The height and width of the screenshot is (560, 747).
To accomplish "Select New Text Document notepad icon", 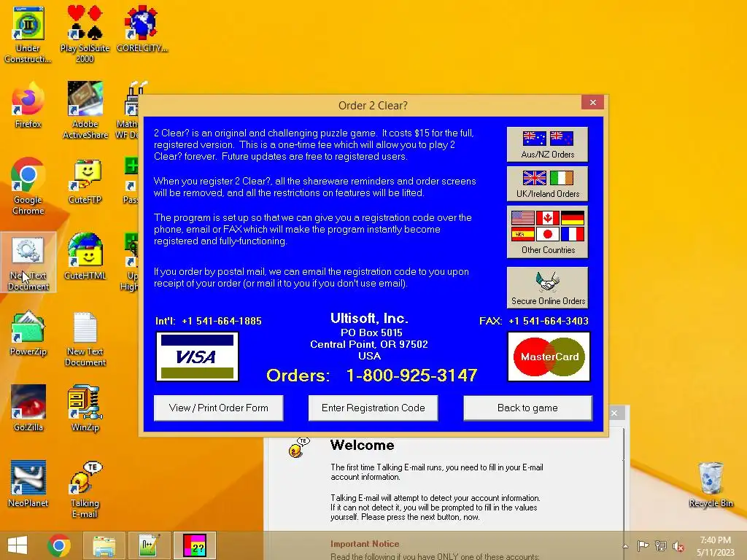I will coord(85,339).
